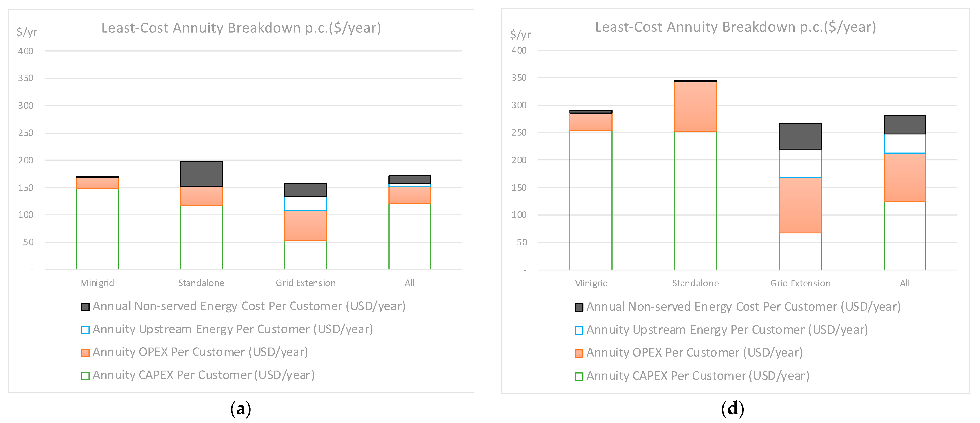
Task: Click the All bar CAPEX segment in chart (a)
Action: pos(409,236)
